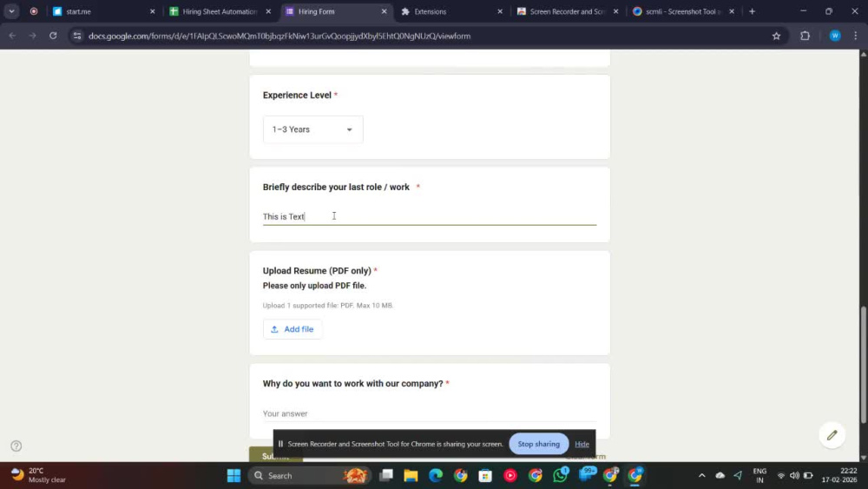Click Stop sharing button
The image size is (868, 489).
point(539,444)
